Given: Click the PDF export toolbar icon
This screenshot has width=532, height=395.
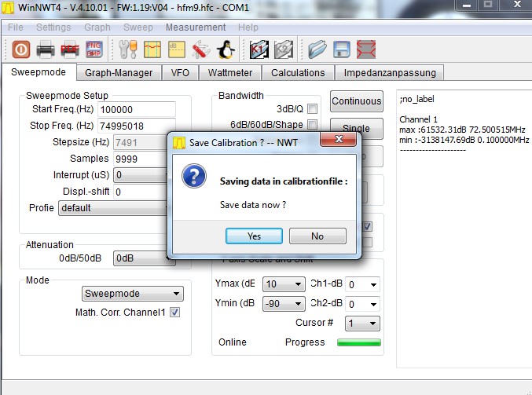Looking at the screenshot, I should click(70, 49).
